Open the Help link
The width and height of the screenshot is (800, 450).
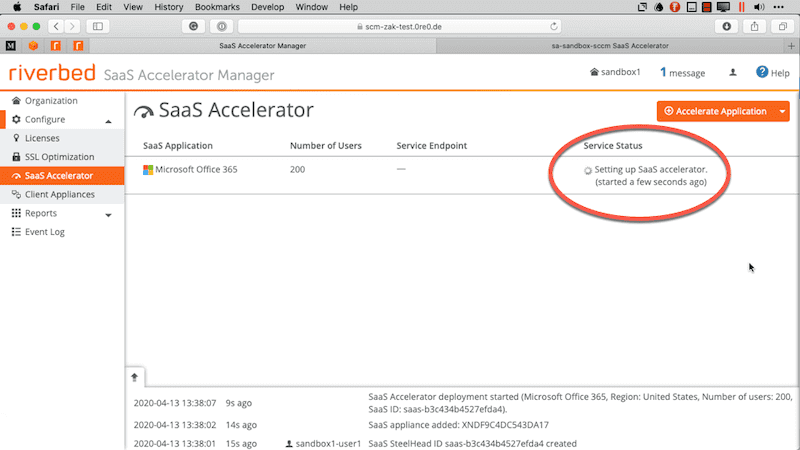[x=772, y=72]
